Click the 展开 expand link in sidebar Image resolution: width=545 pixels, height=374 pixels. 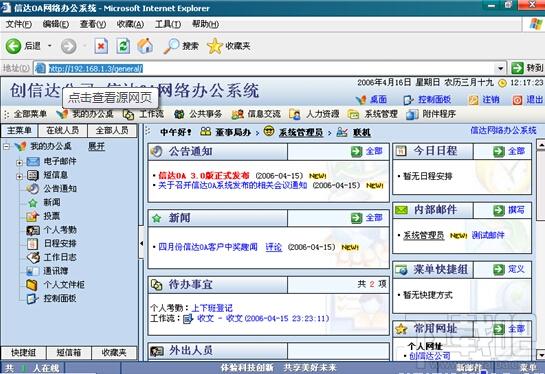pyautogui.click(x=96, y=146)
